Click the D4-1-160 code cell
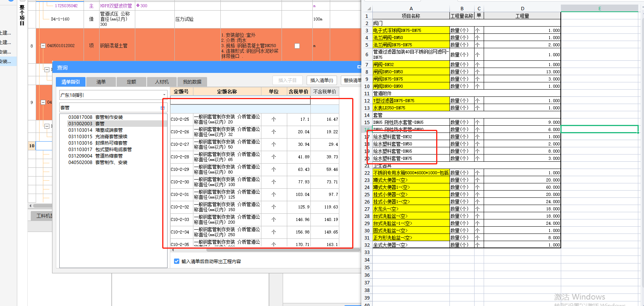This screenshot has height=306, width=644. 60,19
